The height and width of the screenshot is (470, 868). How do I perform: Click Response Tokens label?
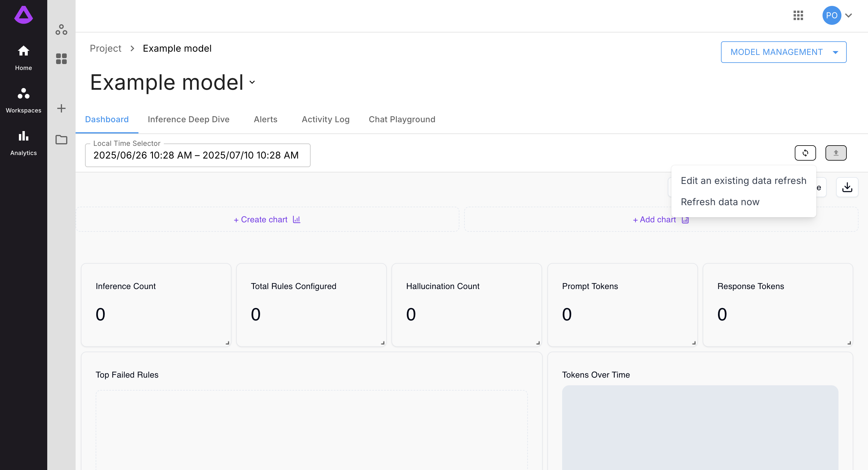751,286
